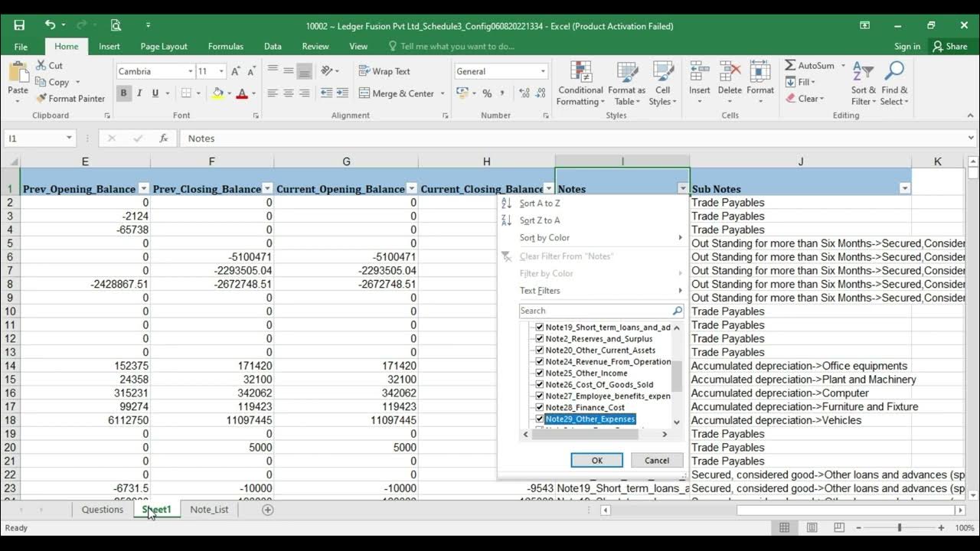Click the zoom slider handle in the status bar

(x=900, y=528)
